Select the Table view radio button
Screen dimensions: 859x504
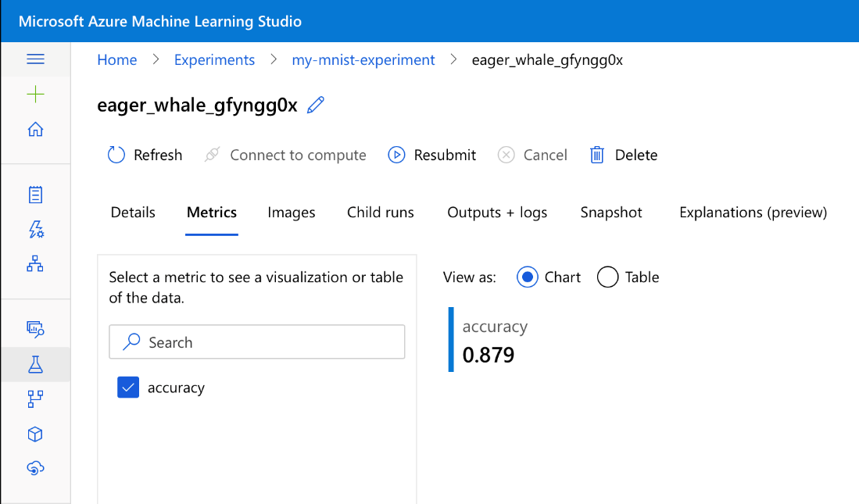pyautogui.click(x=607, y=277)
